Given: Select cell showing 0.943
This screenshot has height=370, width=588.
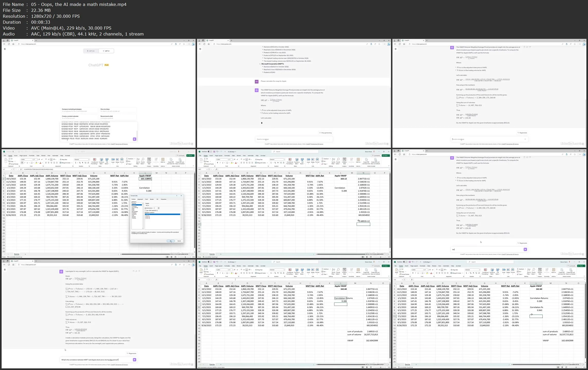Looking at the screenshot, I should [x=536, y=310].
